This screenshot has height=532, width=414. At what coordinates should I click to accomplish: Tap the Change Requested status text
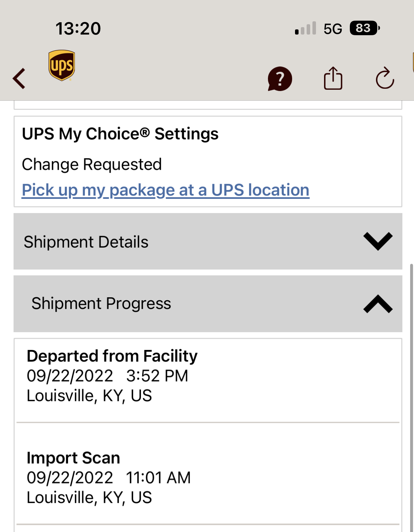pos(92,164)
